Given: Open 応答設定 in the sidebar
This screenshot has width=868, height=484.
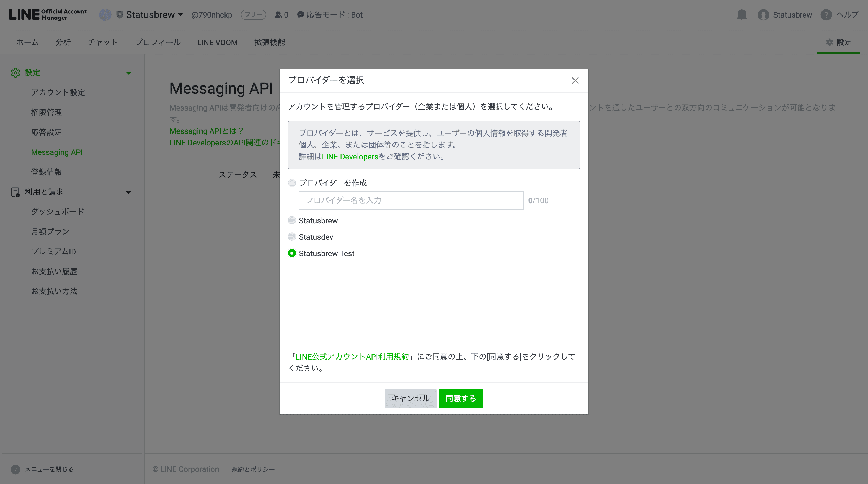Looking at the screenshot, I should click(47, 132).
